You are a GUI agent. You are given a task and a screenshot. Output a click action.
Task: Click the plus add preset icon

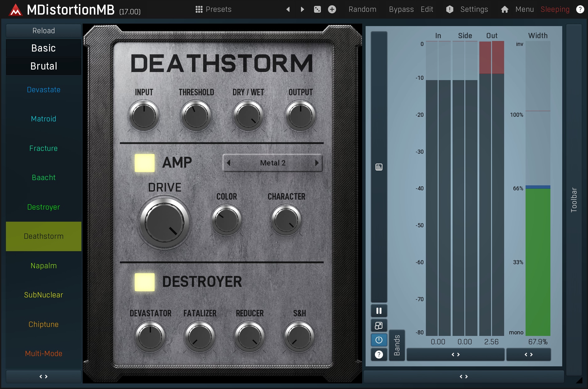pos(332,9)
